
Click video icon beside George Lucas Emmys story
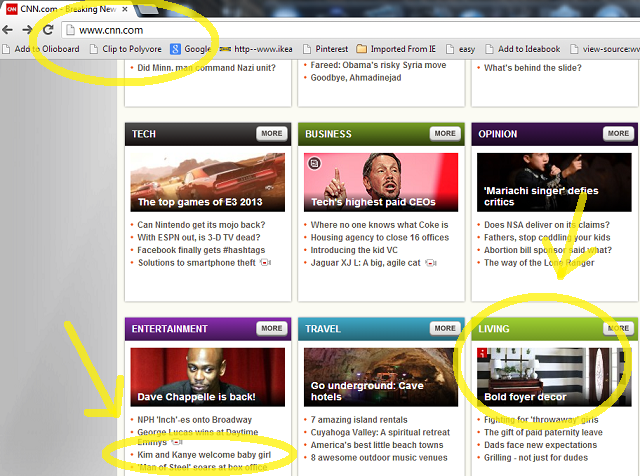pyautogui.click(x=177, y=442)
